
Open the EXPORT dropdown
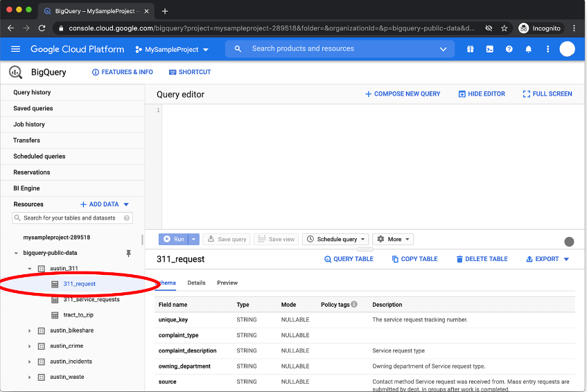pos(547,259)
